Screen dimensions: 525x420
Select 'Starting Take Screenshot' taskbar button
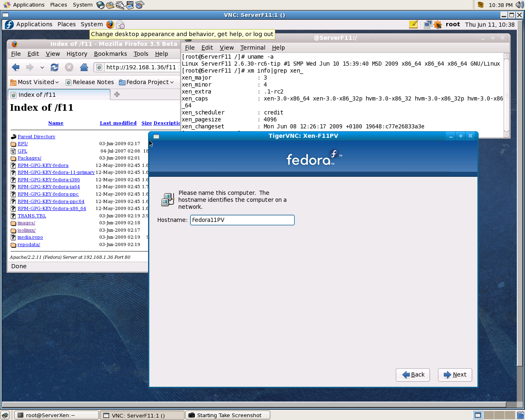[228, 415]
